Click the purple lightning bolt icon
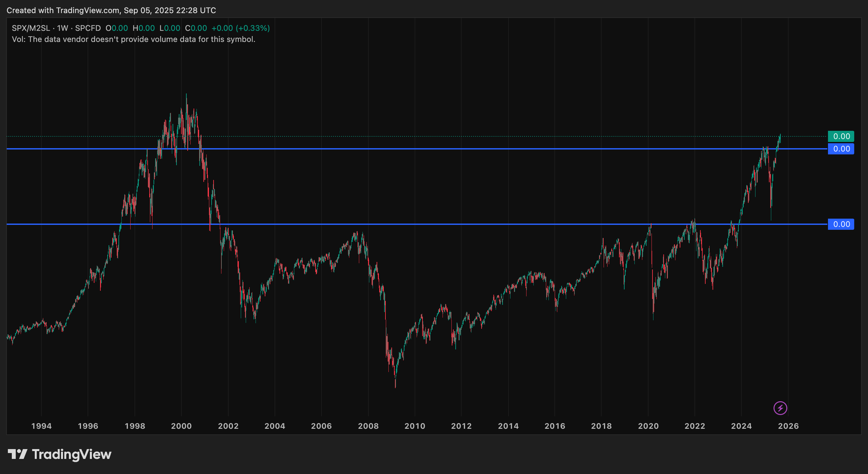The height and width of the screenshot is (474, 868). click(x=780, y=408)
